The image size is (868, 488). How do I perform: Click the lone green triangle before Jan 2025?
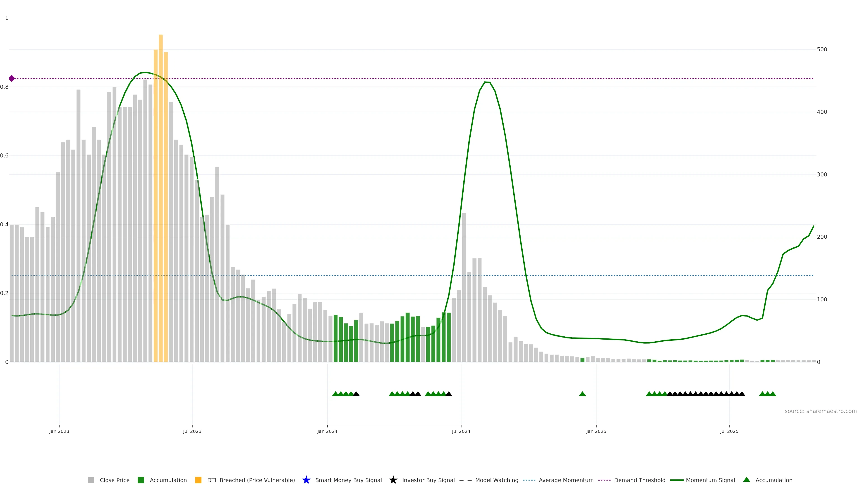582,394
